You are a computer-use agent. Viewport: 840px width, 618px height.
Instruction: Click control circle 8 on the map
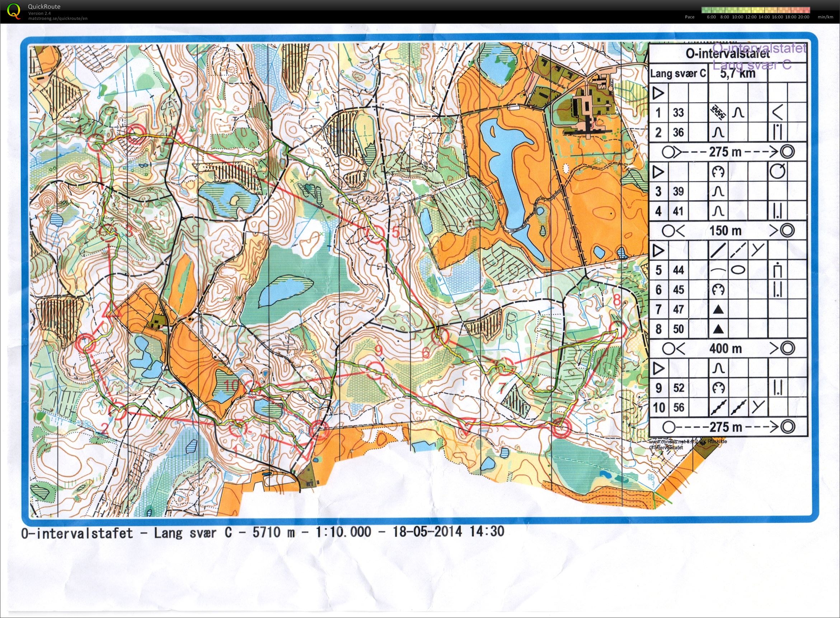pos(618,329)
